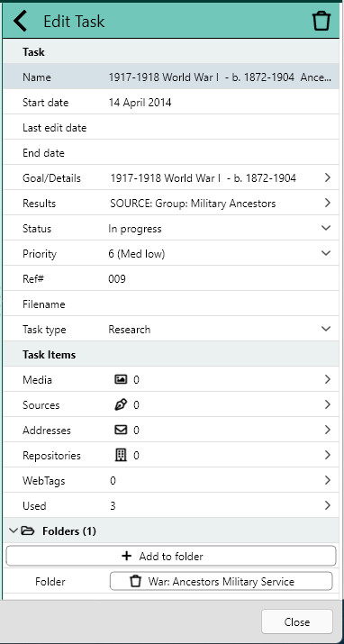Open the Priority dropdown arrow
Viewport: 344px width, 644px height.
[326, 253]
